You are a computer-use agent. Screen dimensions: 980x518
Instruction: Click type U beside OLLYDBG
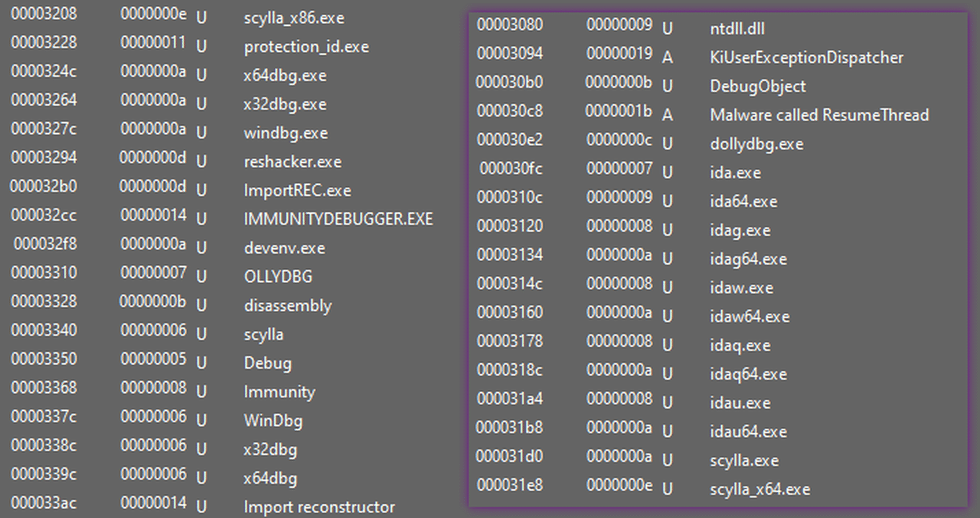point(201,277)
